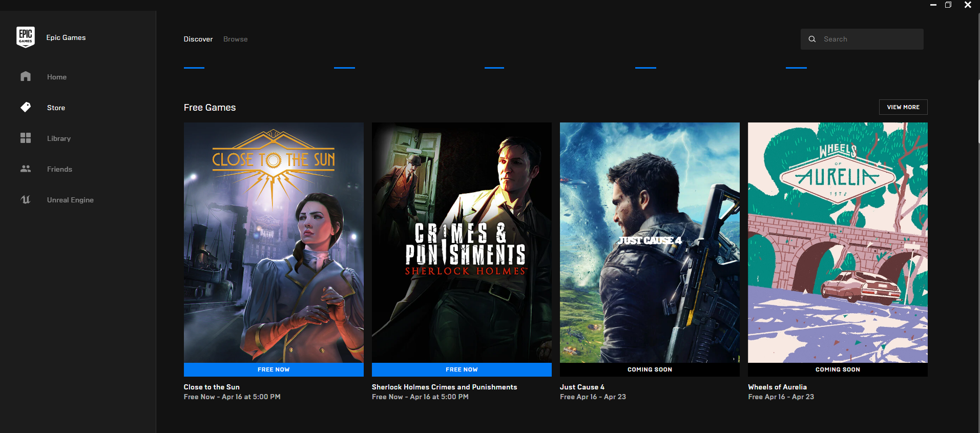
Task: Click Coming Soon banner under Just Cause 4
Action: click(650, 369)
